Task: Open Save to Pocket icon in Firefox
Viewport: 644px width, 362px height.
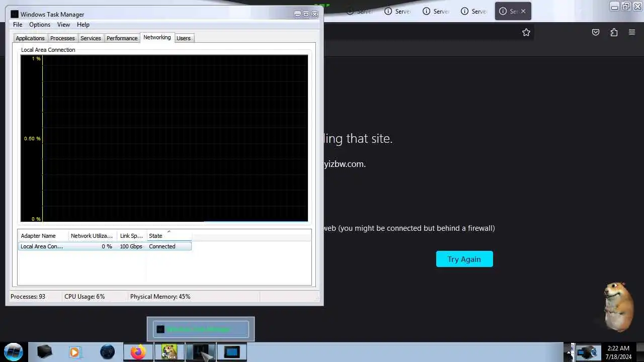Action: [x=596, y=32]
